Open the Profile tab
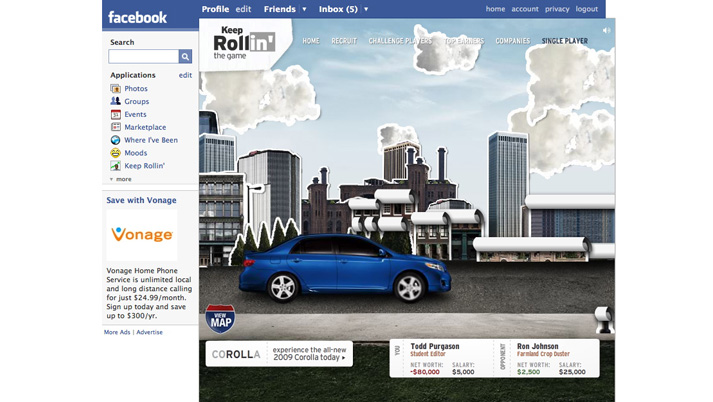This screenshot has height=402, width=713. [215, 9]
